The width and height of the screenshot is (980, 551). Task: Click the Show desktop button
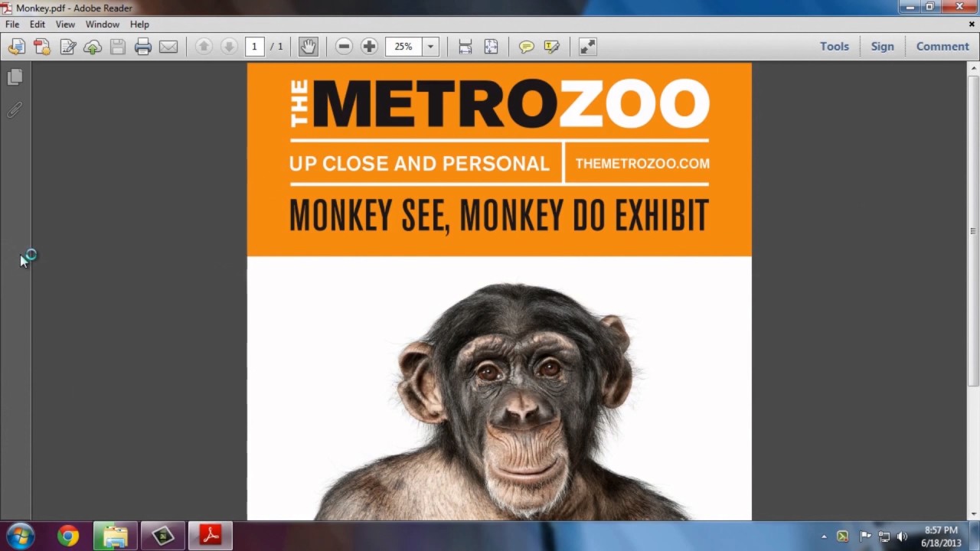pos(975,536)
